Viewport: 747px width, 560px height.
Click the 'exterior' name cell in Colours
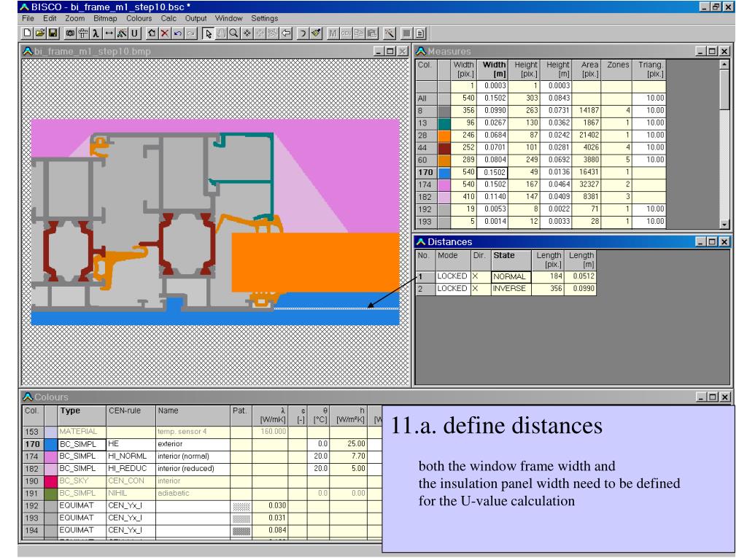[193, 444]
